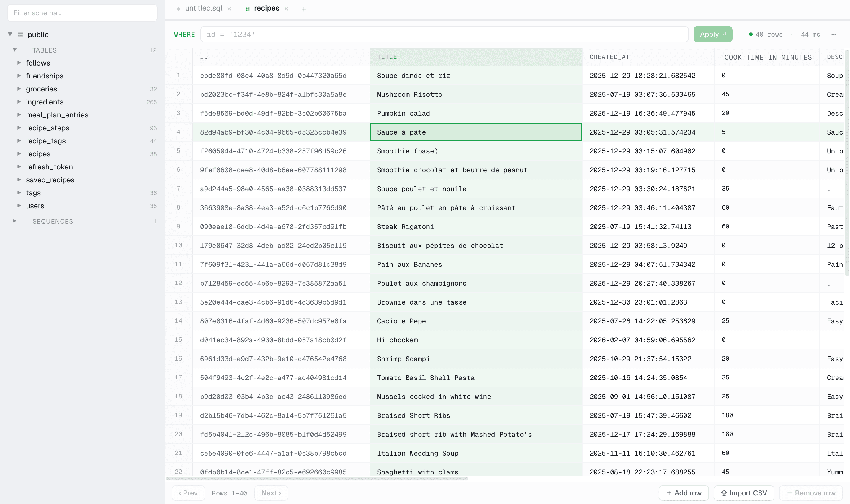This screenshot has width=850, height=504.
Task: Collapse the public schema
Action: tap(10, 34)
